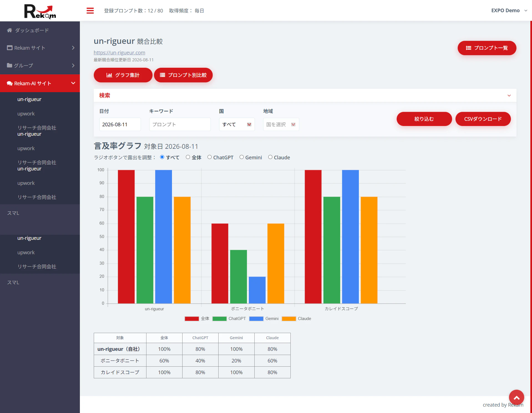Click ボニータボニート in the table
This screenshot has width=532, height=413.
point(120,361)
